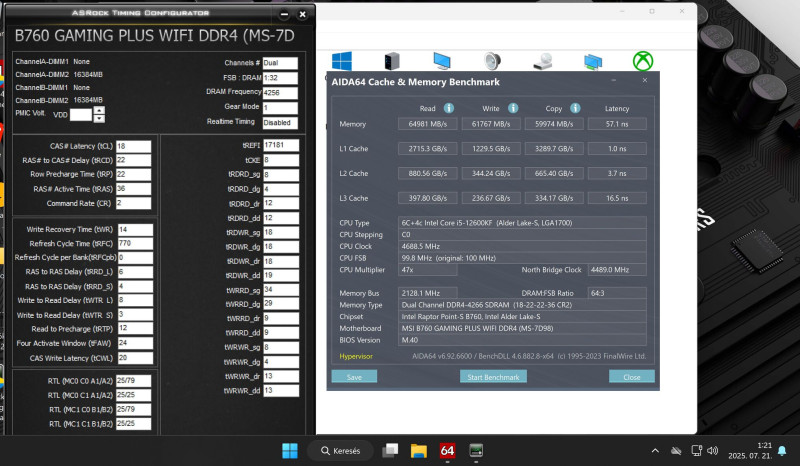Click the cloud sync tray icon
The image size is (800, 466).
(x=676, y=451)
